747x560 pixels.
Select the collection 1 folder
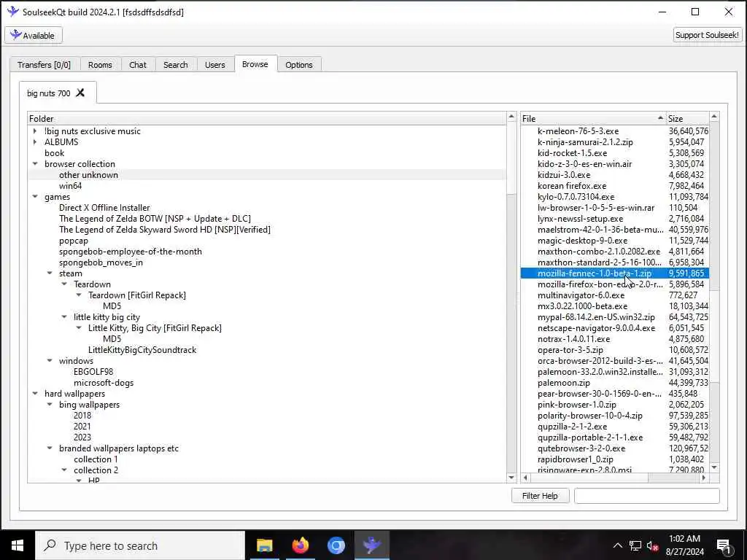coord(96,459)
